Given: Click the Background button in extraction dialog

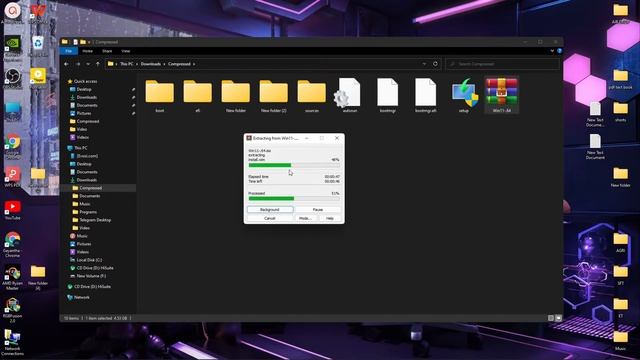Looking at the screenshot, I should click(270, 209).
